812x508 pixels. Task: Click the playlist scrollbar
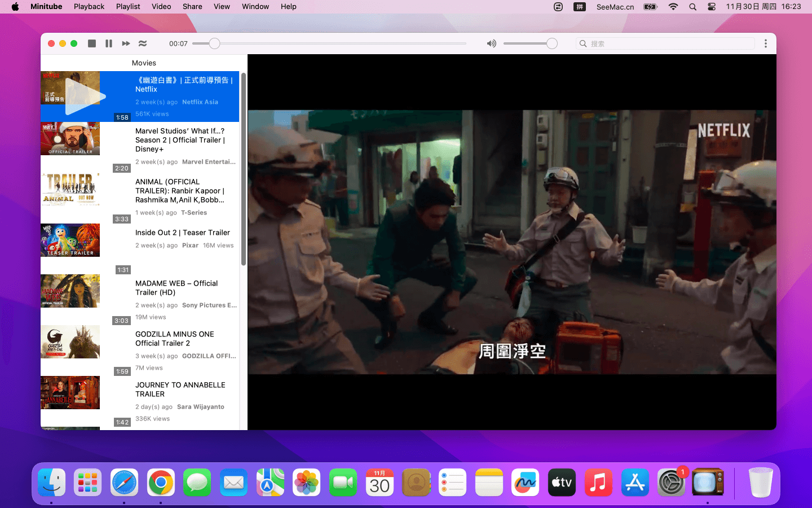tap(244, 169)
